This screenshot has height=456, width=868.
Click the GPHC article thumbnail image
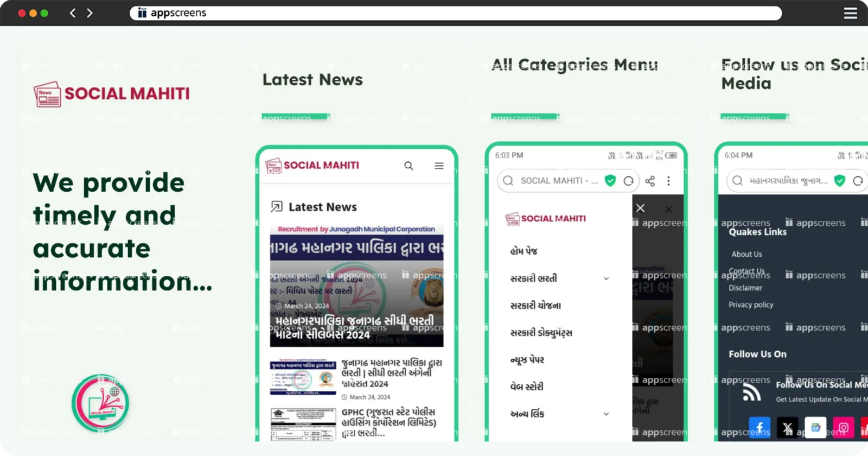click(303, 425)
